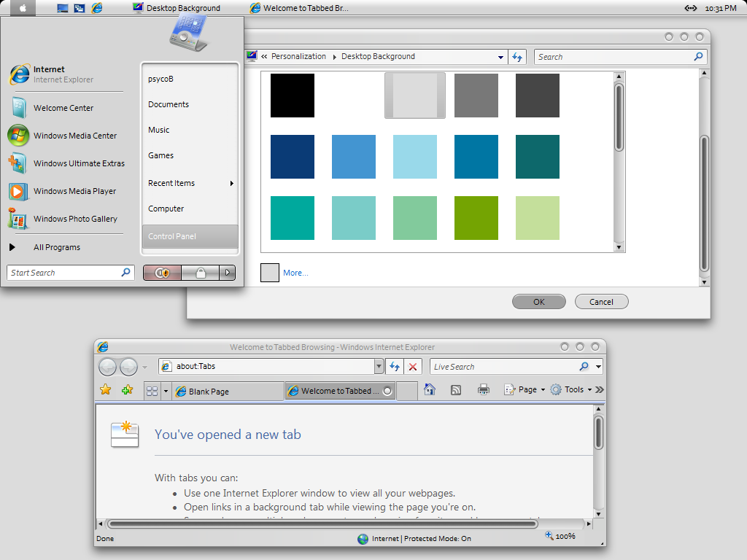This screenshot has height=560, width=747.
Task: Open Documents from start menu
Action: (x=190, y=104)
